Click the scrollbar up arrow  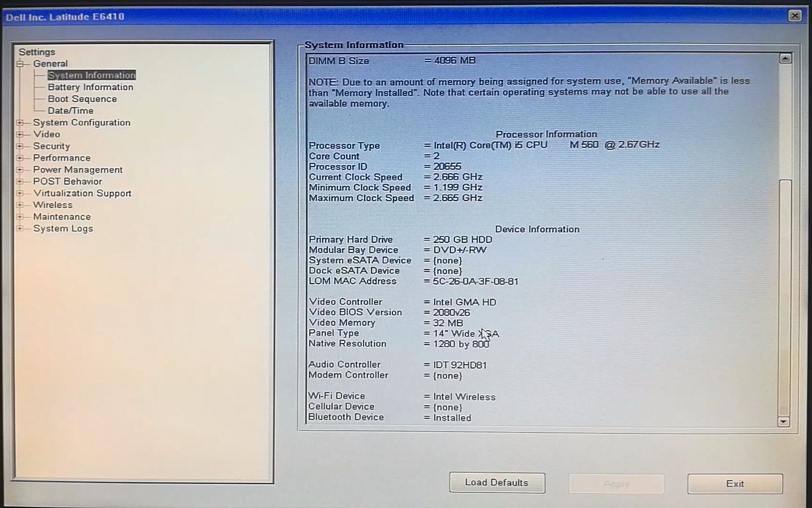pyautogui.click(x=785, y=59)
